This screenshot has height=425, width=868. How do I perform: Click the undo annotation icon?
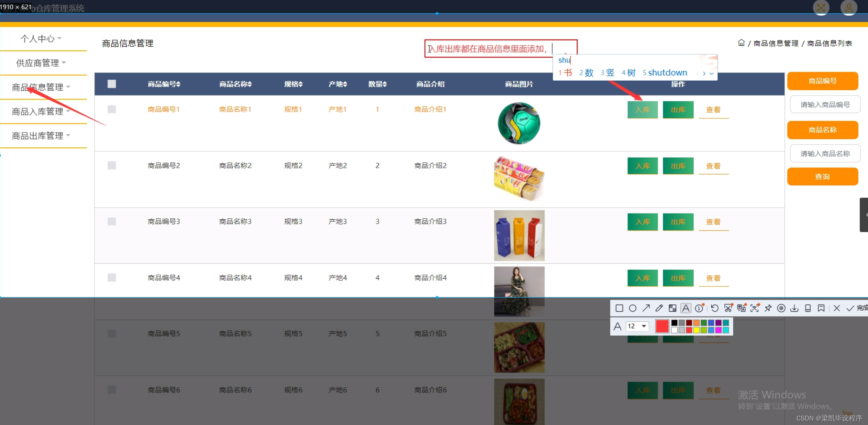715,308
